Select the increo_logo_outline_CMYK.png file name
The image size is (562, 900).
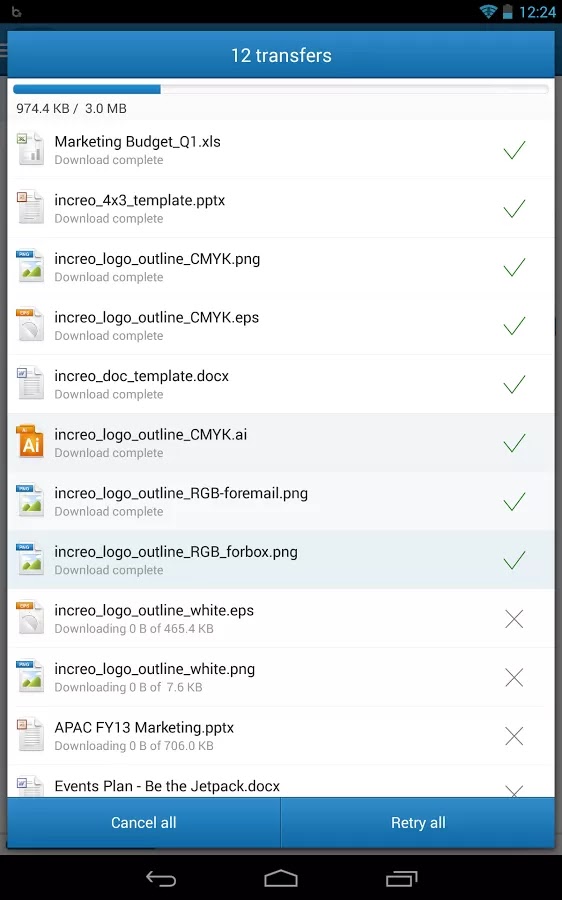click(157, 259)
